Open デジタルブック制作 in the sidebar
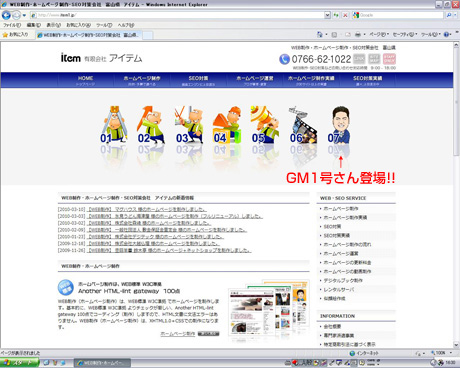Viewport: 460px width, 368px height. pos(343,280)
